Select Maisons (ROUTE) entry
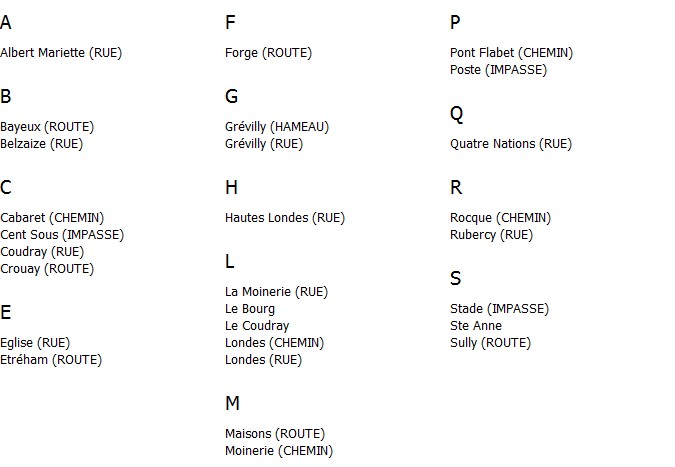 point(275,434)
